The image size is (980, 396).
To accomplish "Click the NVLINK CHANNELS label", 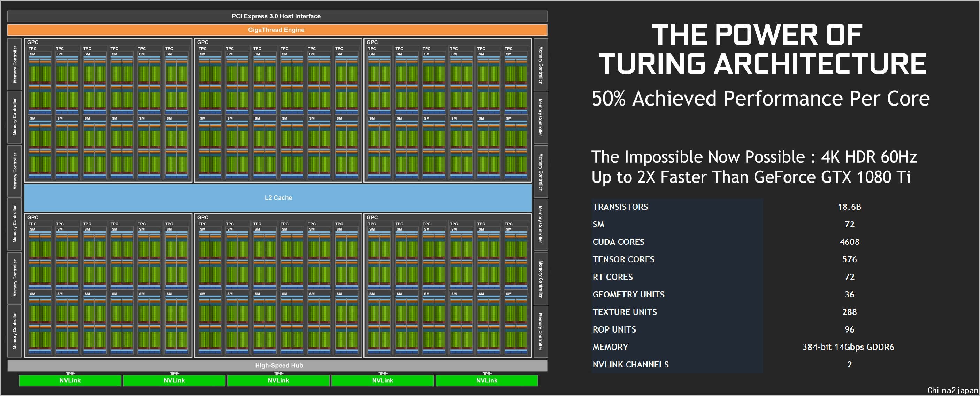I will click(630, 365).
